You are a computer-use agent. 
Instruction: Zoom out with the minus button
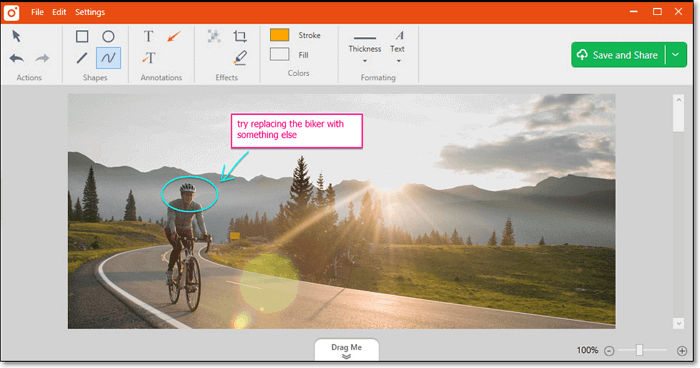[x=609, y=351]
